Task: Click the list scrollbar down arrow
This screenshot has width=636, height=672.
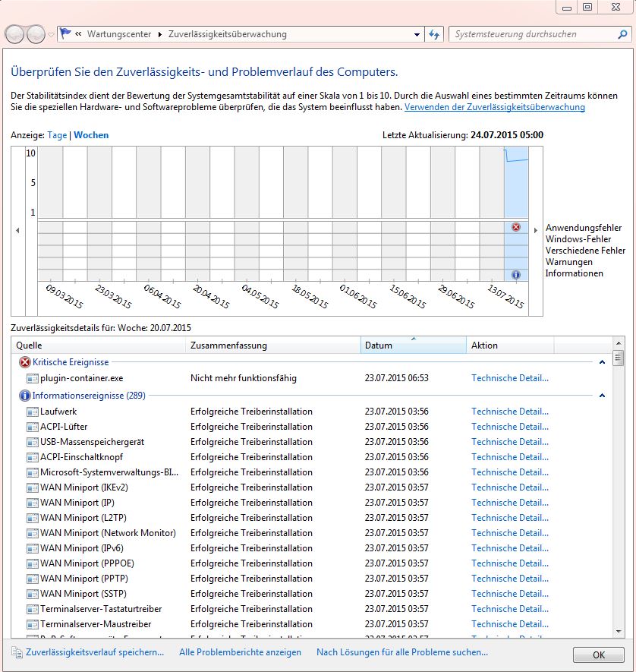Action: click(618, 632)
